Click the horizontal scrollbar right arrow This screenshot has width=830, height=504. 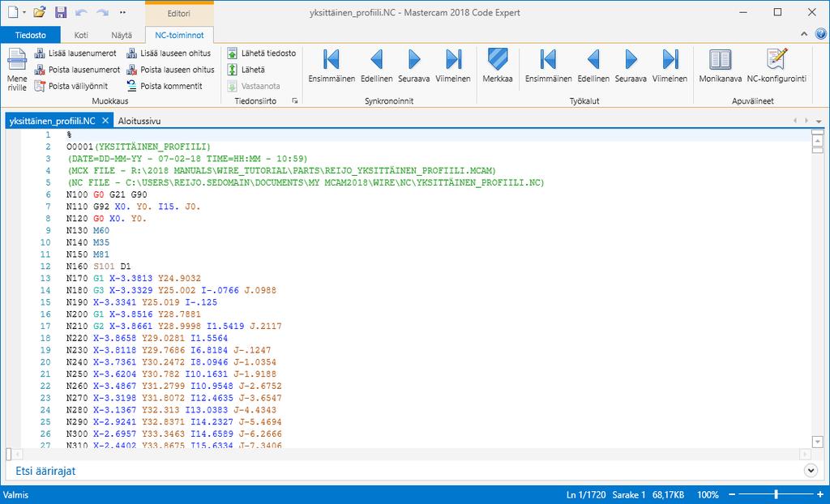point(805,455)
